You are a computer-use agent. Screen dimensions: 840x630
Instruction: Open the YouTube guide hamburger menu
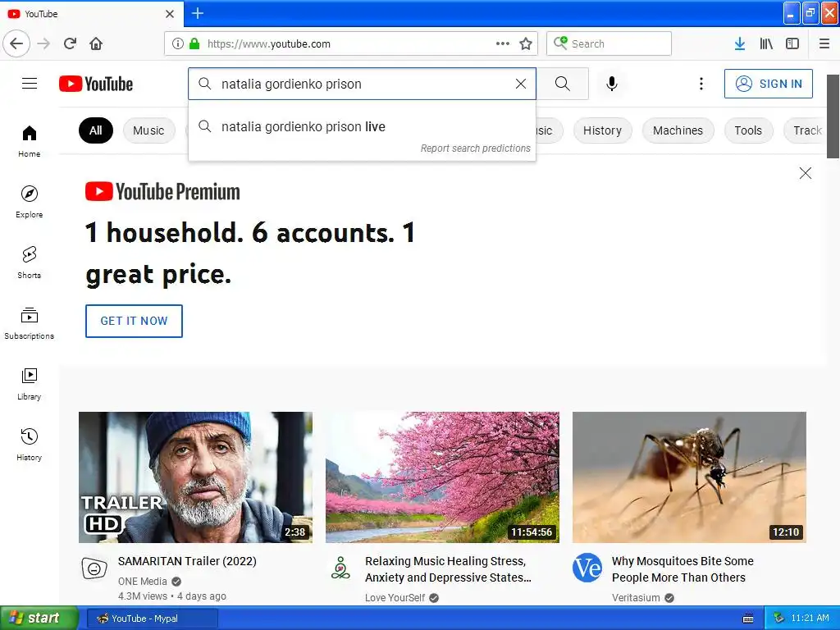(30, 84)
